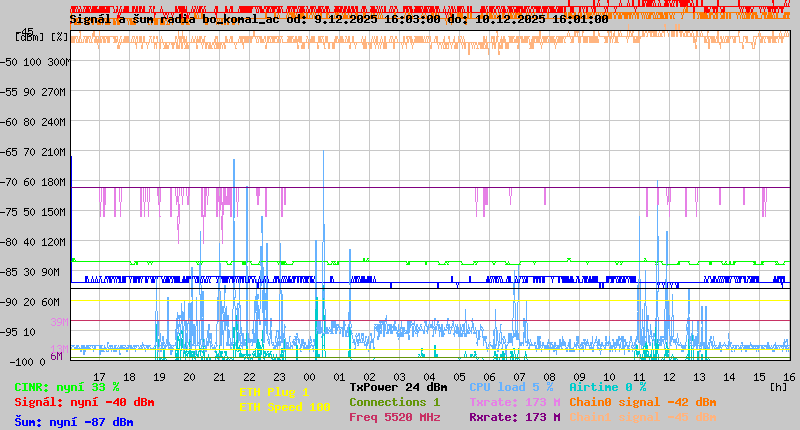Click the "Chain0 signal -42 dBm" legend label
The height and width of the screenshot is (430, 800).
tap(643, 402)
